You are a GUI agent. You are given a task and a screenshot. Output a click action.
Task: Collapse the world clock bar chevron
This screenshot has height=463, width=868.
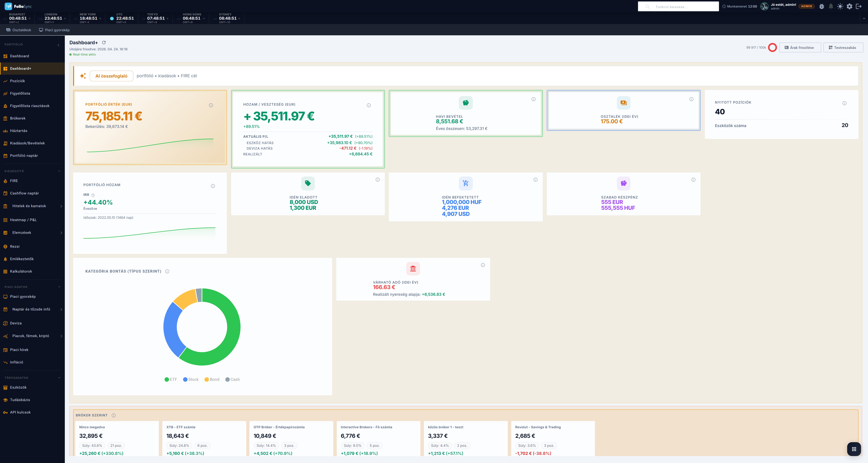(x=864, y=19)
